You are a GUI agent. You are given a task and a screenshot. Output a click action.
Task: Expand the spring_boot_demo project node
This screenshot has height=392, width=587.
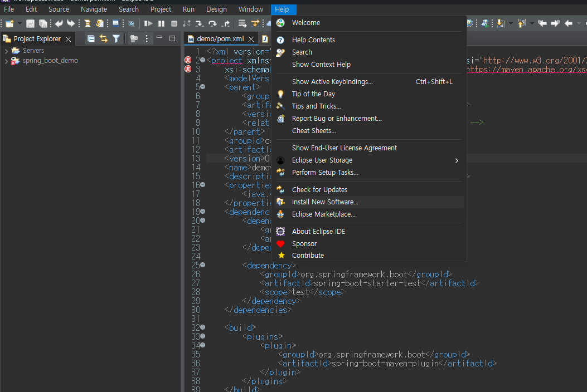tap(6, 61)
